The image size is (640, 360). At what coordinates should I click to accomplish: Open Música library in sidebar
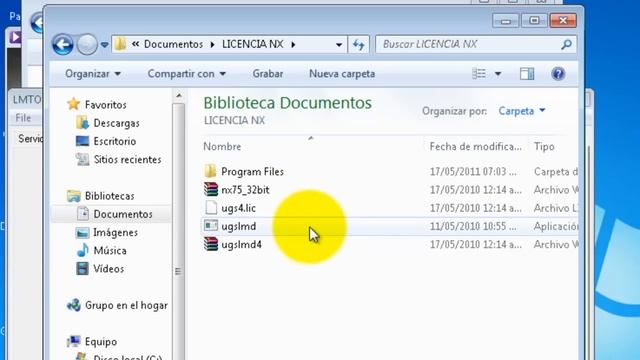coord(110,251)
